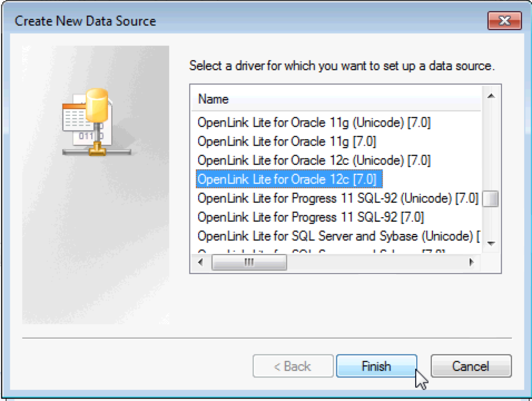This screenshot has height=401, width=532.
Task: Select OpenLink Lite for Oracle 11g [7.0]
Action: pos(287,141)
